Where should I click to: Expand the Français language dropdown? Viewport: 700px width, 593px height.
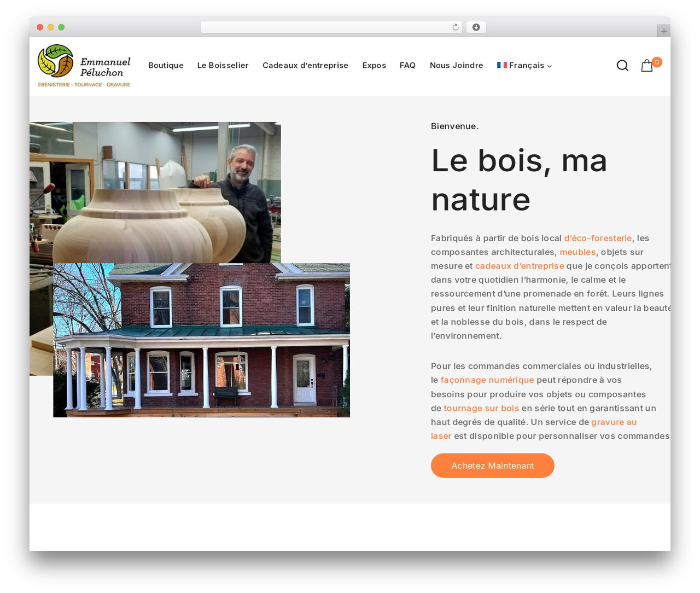[x=524, y=66]
